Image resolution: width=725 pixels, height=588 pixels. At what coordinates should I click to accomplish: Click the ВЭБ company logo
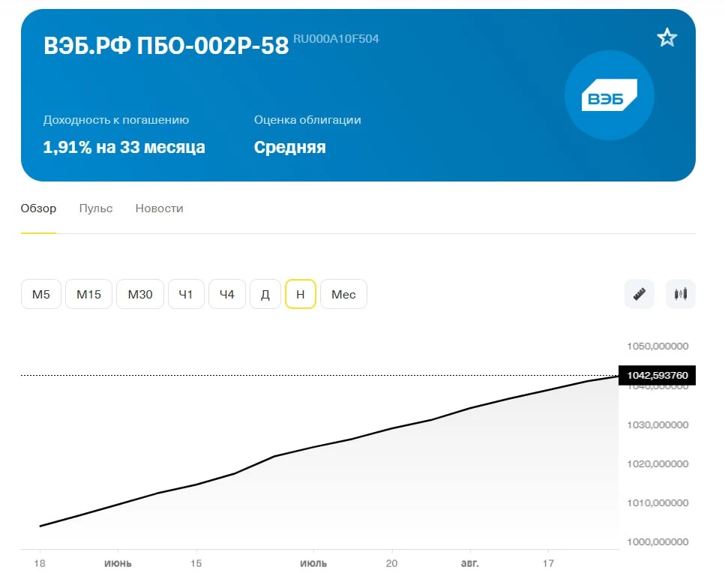[x=609, y=95]
